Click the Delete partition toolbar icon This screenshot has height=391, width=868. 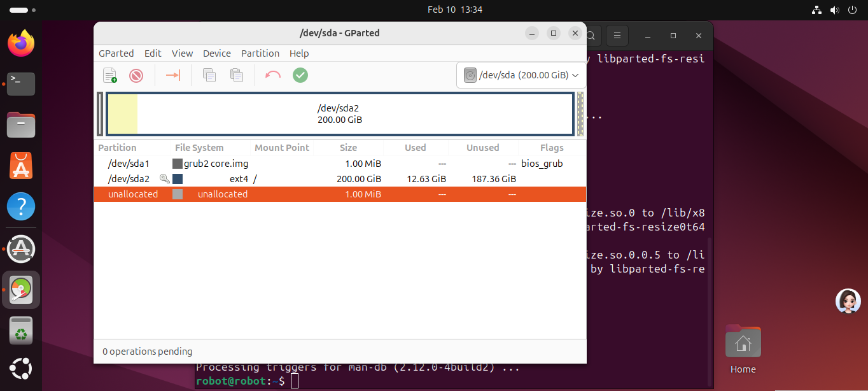(x=136, y=75)
